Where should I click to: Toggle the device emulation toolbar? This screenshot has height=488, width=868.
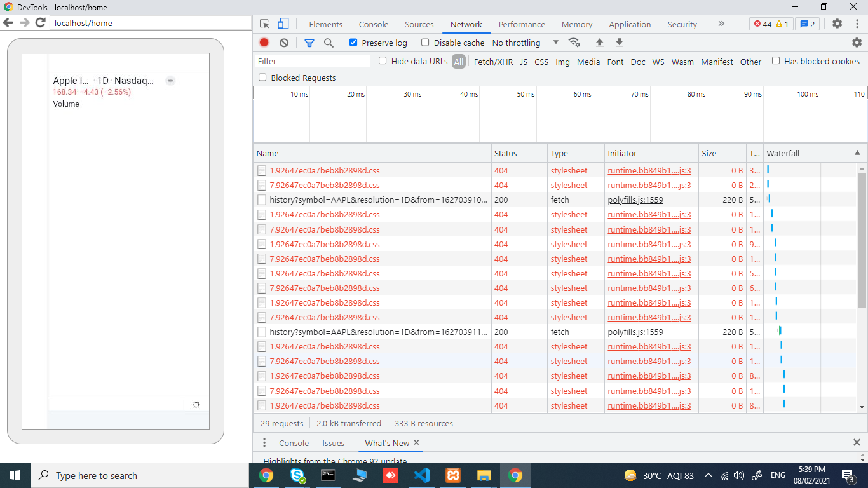pos(283,23)
